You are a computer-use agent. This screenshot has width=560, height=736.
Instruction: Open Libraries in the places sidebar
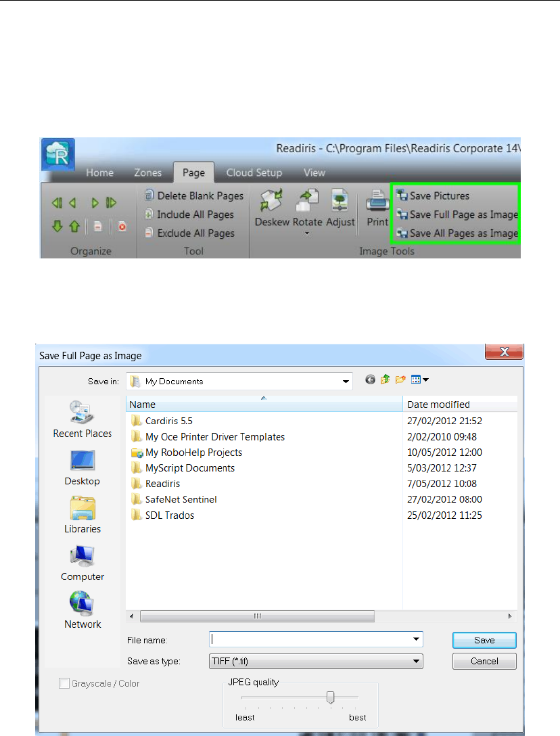[x=82, y=515]
